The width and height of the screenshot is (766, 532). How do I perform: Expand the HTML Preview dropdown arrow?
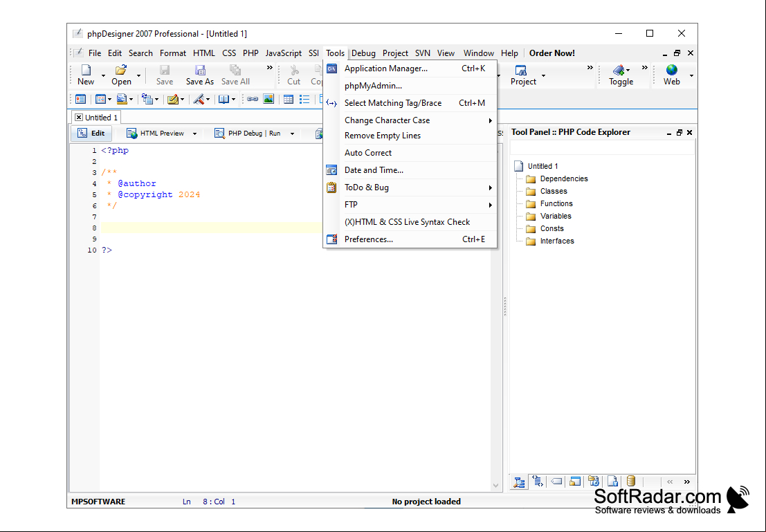(x=195, y=134)
